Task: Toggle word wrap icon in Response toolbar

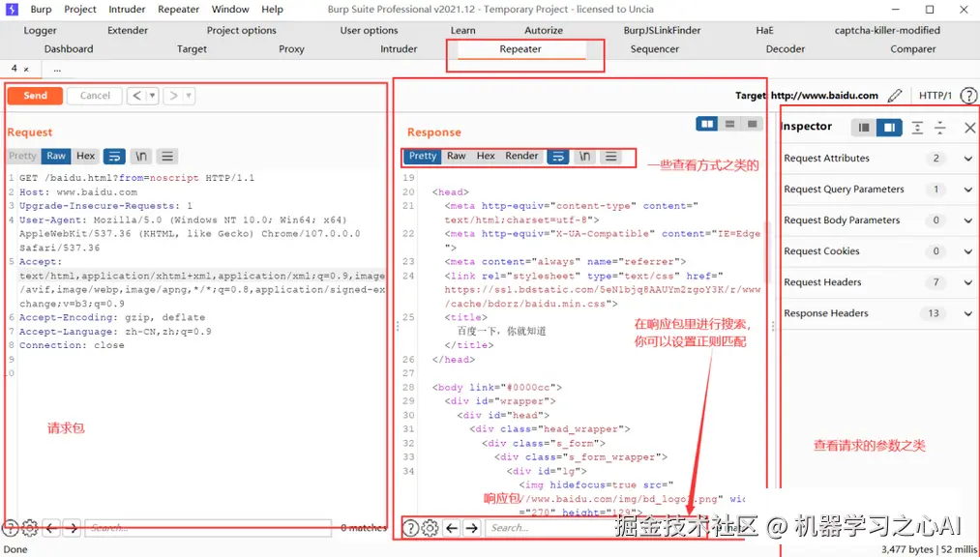Action: (558, 156)
